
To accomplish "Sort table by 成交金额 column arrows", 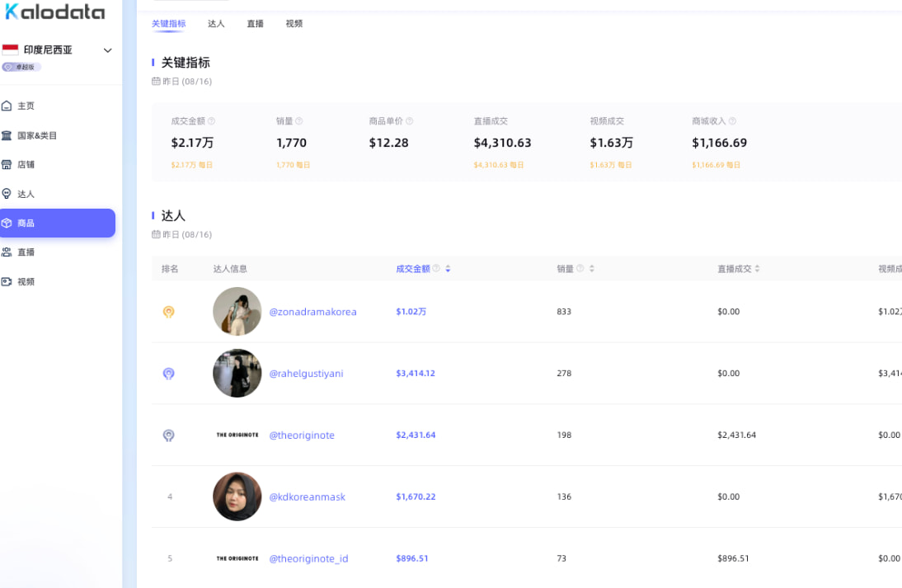I will click(x=448, y=269).
